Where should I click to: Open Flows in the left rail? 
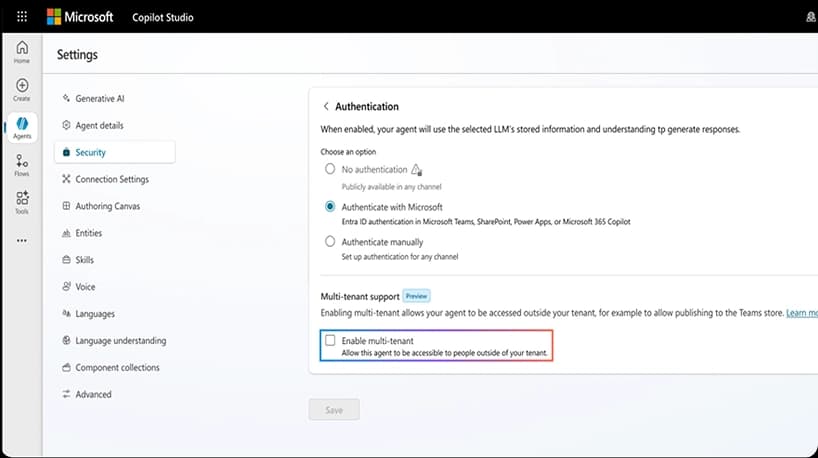pos(22,165)
